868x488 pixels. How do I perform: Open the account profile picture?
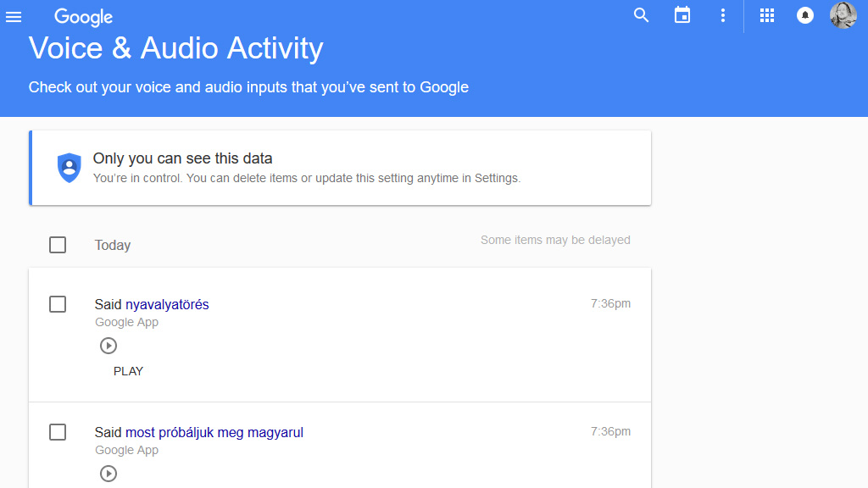tap(843, 15)
